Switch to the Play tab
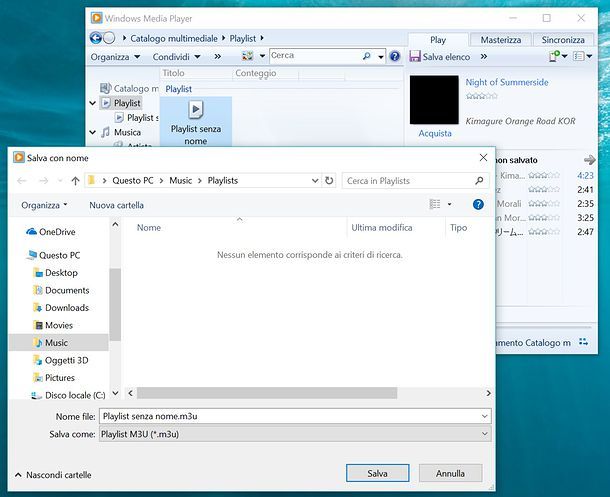The width and height of the screenshot is (610, 497). tap(438, 40)
